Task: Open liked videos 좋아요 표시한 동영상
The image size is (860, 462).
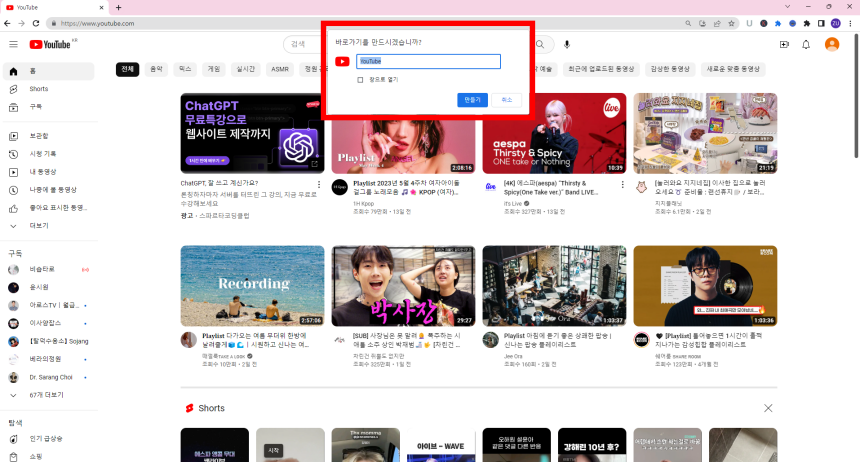Action: pyautogui.click(x=49, y=208)
